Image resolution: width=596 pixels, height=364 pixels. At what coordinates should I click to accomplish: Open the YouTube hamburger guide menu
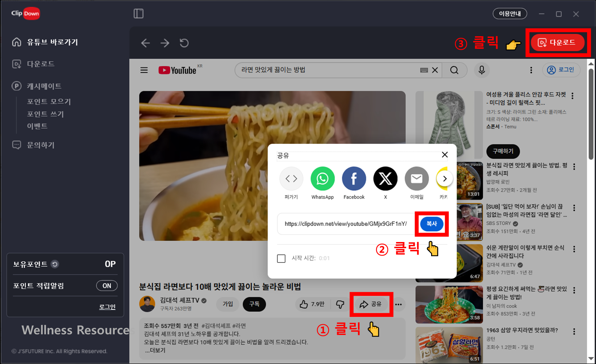click(144, 70)
